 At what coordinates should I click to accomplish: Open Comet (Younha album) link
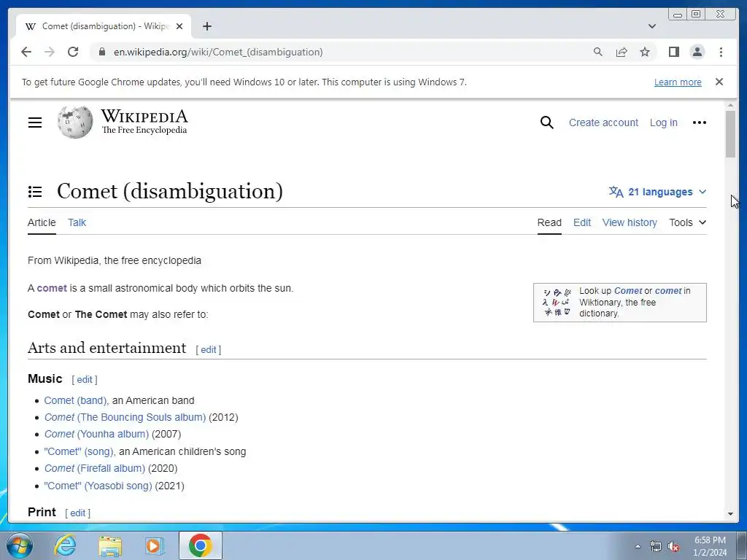click(96, 434)
